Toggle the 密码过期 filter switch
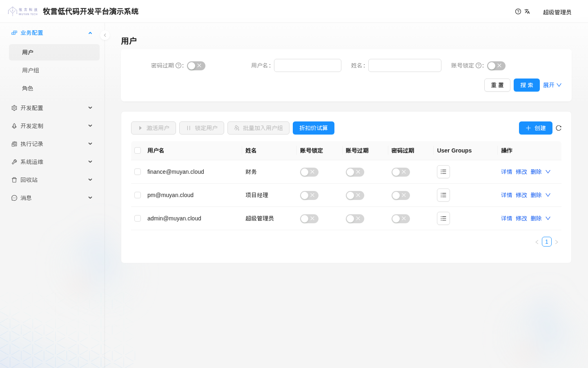Screen dimensions: 588x368 (x=196, y=66)
